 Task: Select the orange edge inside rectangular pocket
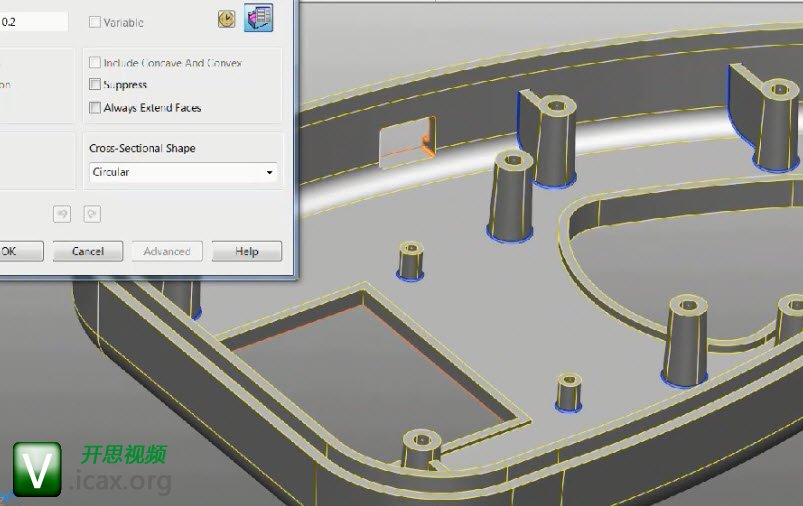tap(433, 361)
